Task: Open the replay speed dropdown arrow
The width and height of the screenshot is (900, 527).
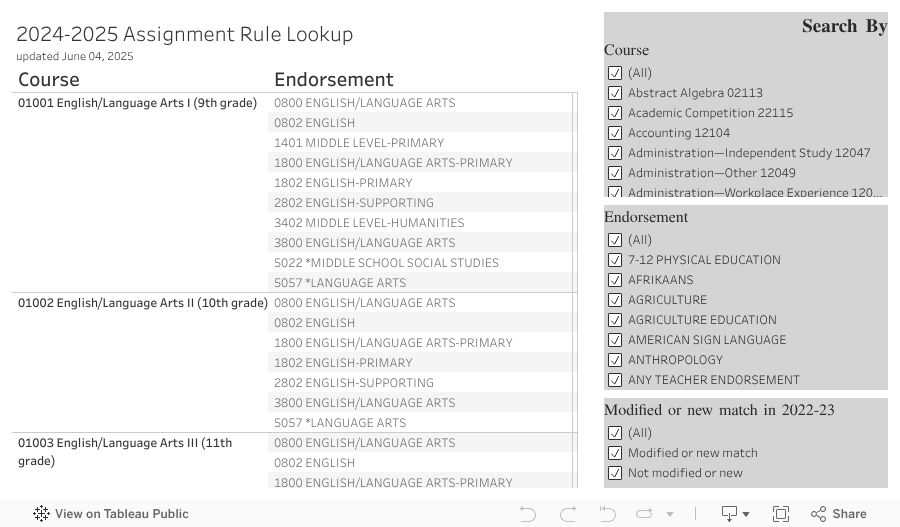Action: [x=669, y=514]
